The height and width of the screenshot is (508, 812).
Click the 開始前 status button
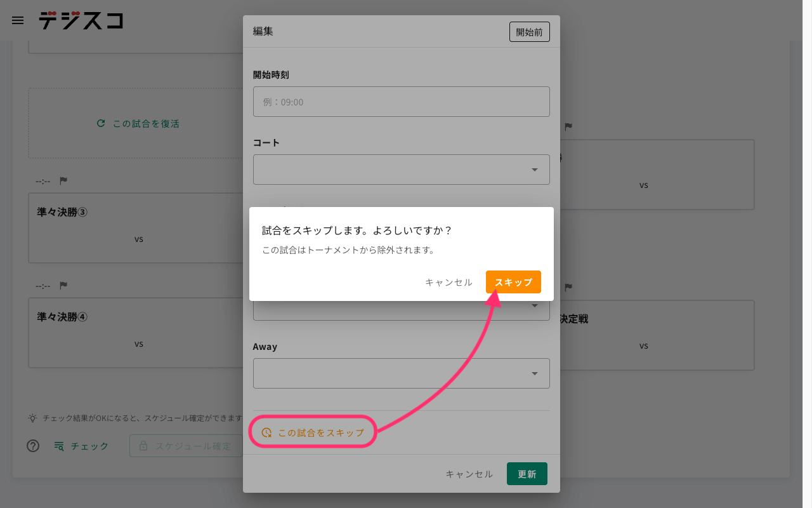[529, 32]
